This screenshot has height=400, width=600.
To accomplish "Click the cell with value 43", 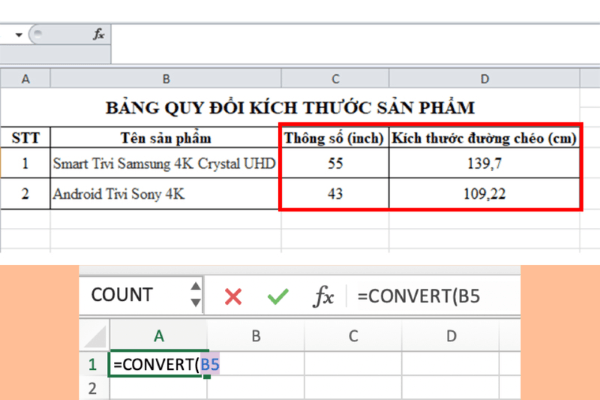I will pos(335,194).
